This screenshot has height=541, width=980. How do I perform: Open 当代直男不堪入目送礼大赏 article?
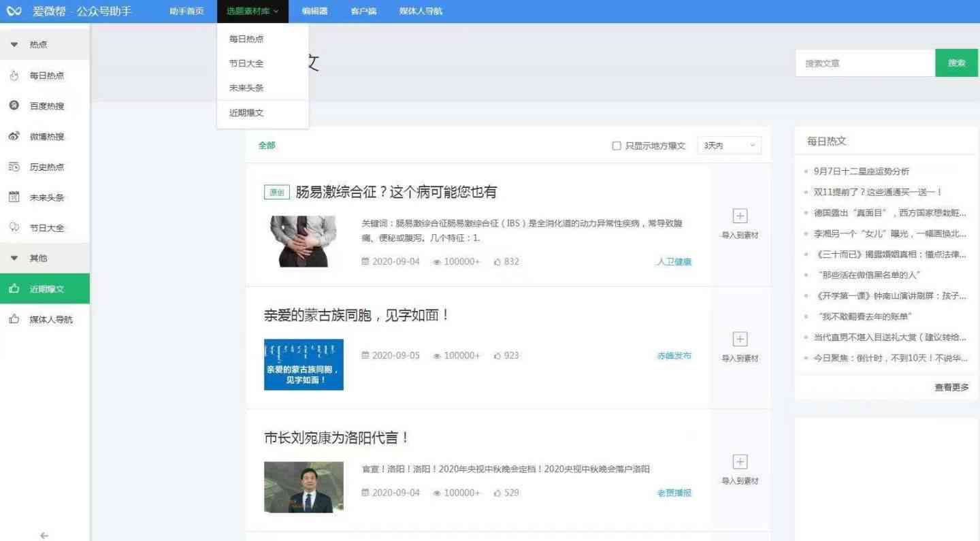click(890, 338)
